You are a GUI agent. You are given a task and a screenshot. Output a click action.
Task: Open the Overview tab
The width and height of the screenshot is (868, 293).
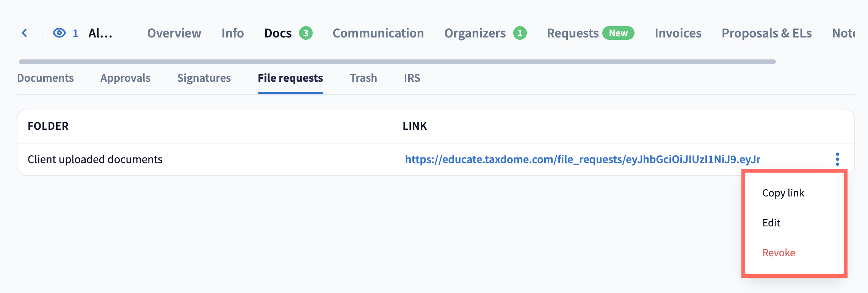(174, 33)
